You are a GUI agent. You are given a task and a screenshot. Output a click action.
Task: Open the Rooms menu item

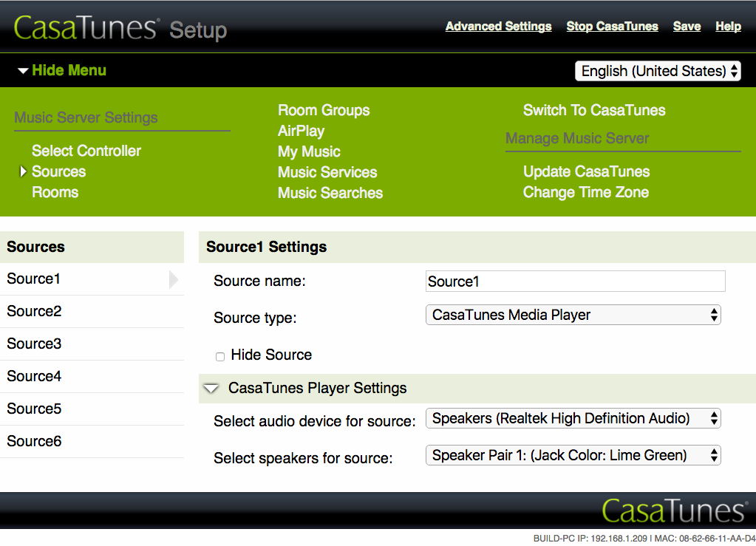[55, 192]
